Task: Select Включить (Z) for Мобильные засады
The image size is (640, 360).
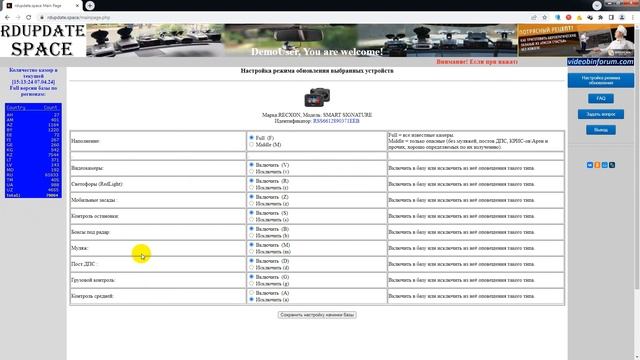Action: pos(251,196)
